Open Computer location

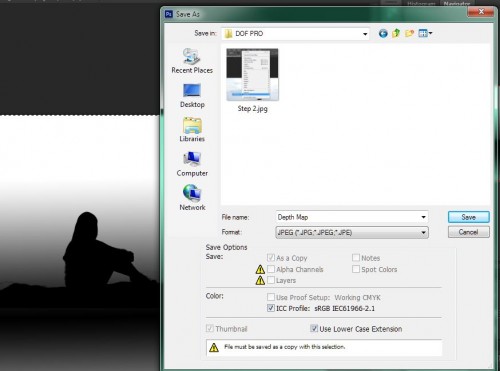tap(192, 164)
